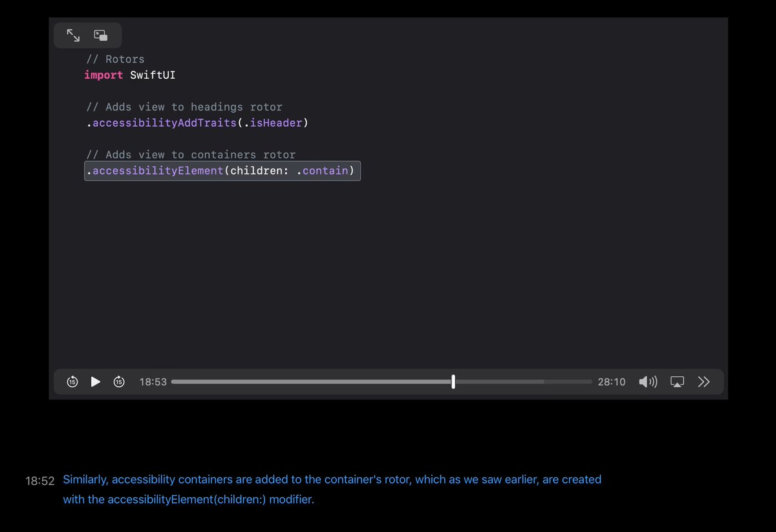Image resolution: width=776 pixels, height=532 pixels.
Task: Click the .accessibilityAddTraits(.isHeader) code line
Action: tap(197, 123)
